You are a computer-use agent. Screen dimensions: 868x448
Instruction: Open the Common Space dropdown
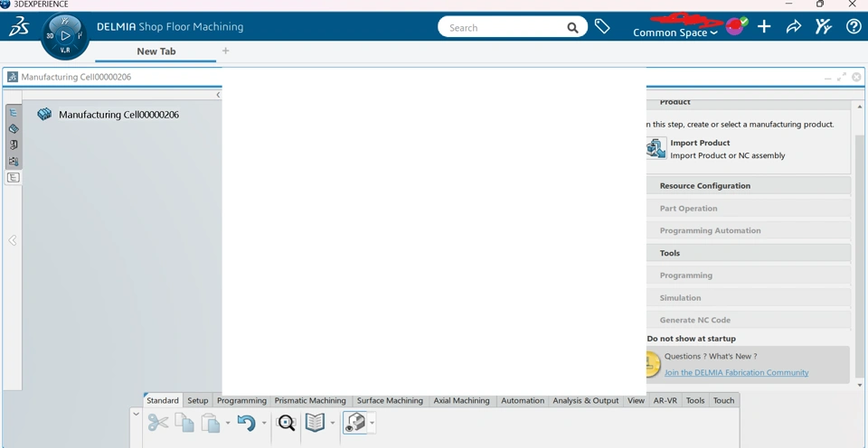click(x=675, y=33)
